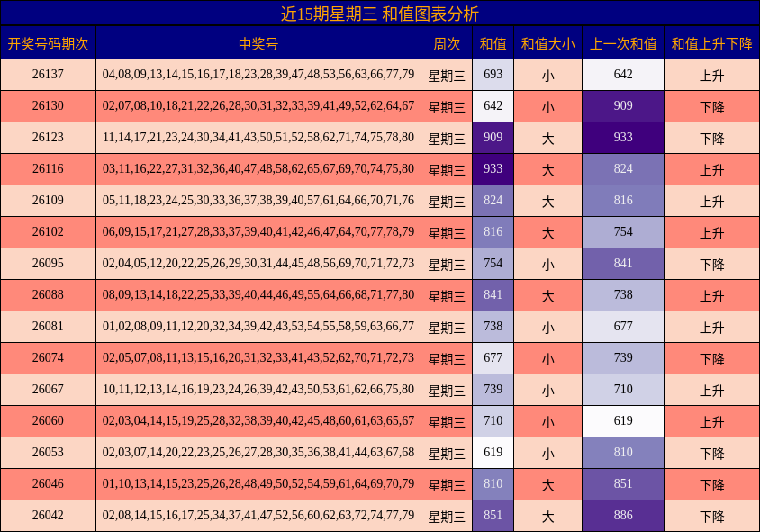Click 大 size cell in row 26123
The image size is (760, 532).
coord(547,139)
